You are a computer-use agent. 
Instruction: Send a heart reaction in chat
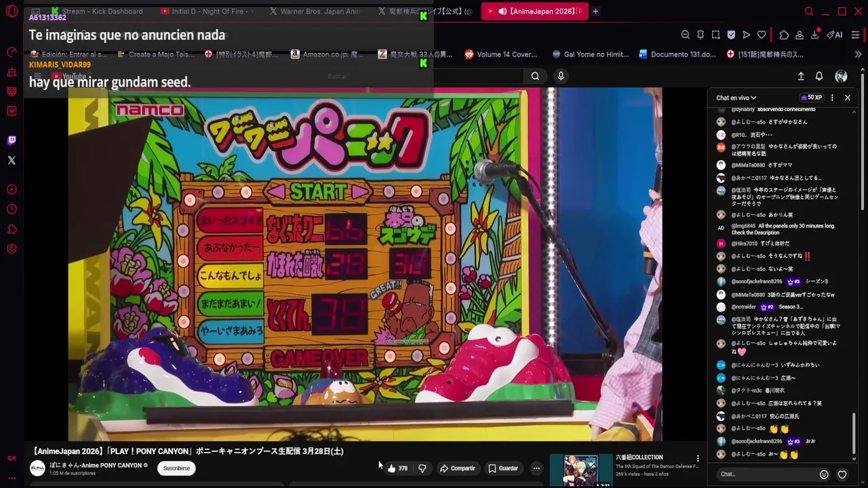(x=842, y=474)
